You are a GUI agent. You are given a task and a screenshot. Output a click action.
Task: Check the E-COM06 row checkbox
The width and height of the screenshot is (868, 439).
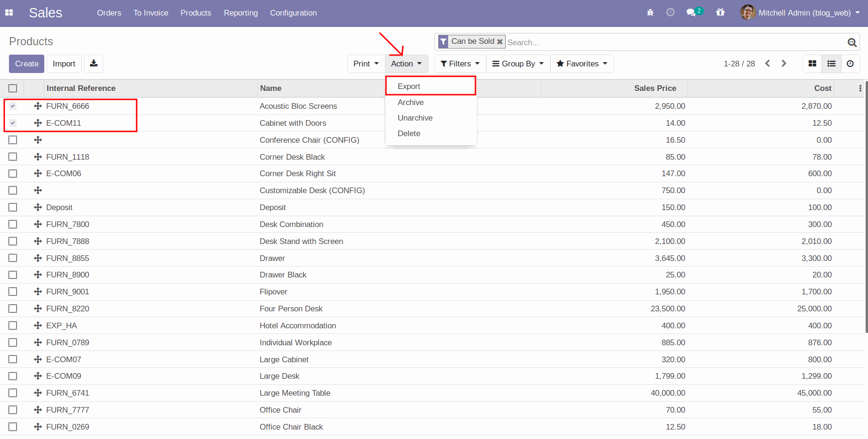coord(13,173)
